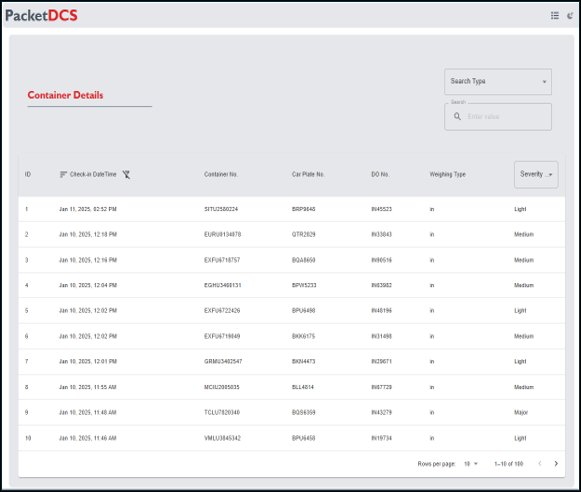Click DO number IN19734
The width and height of the screenshot is (581, 492).
pyautogui.click(x=381, y=438)
